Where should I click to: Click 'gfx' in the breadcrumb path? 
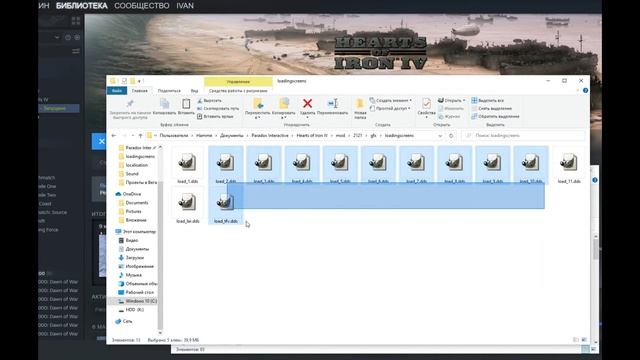[373, 136]
